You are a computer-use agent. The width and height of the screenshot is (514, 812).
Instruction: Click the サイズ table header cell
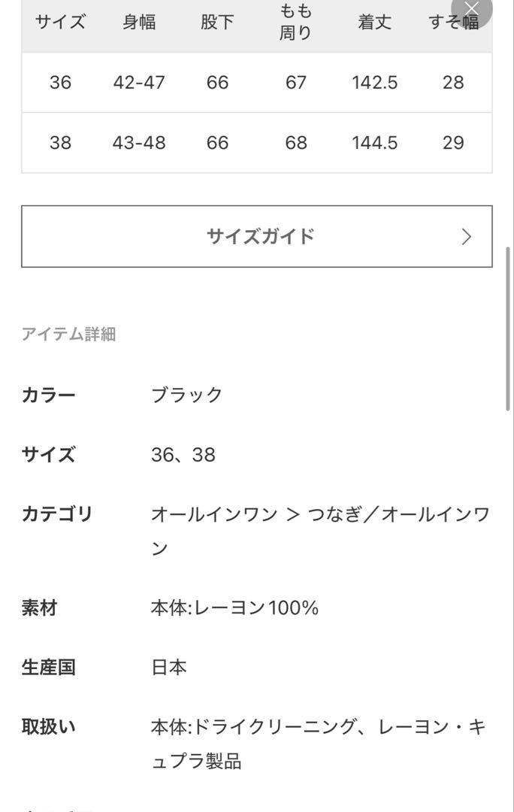(x=61, y=23)
